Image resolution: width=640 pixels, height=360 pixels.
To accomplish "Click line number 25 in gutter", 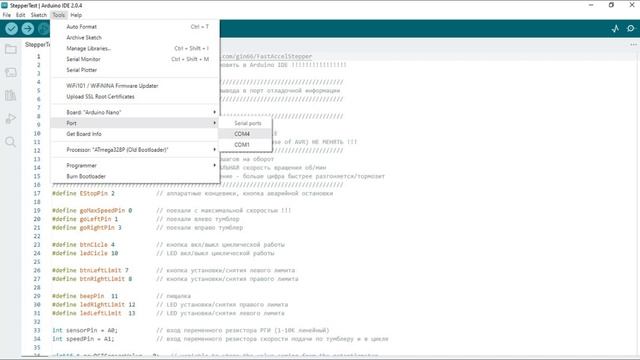I will point(37,262).
